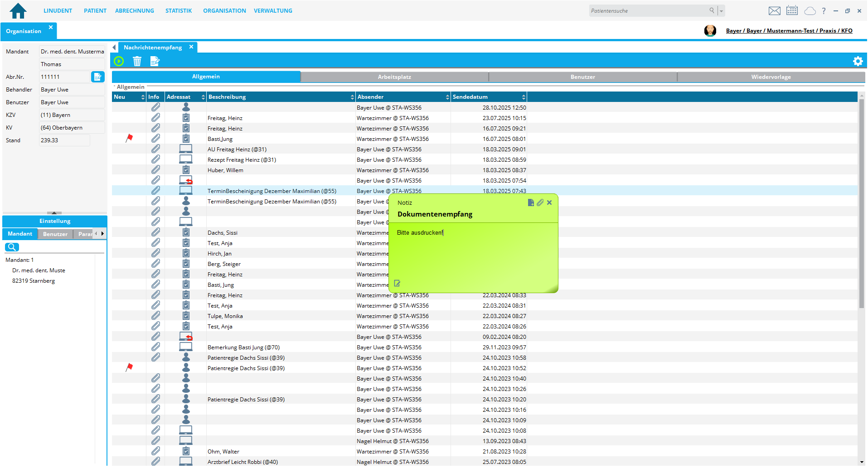868x468 pixels.
Task: Collapse the side panel with the left arrow
Action: click(x=114, y=48)
